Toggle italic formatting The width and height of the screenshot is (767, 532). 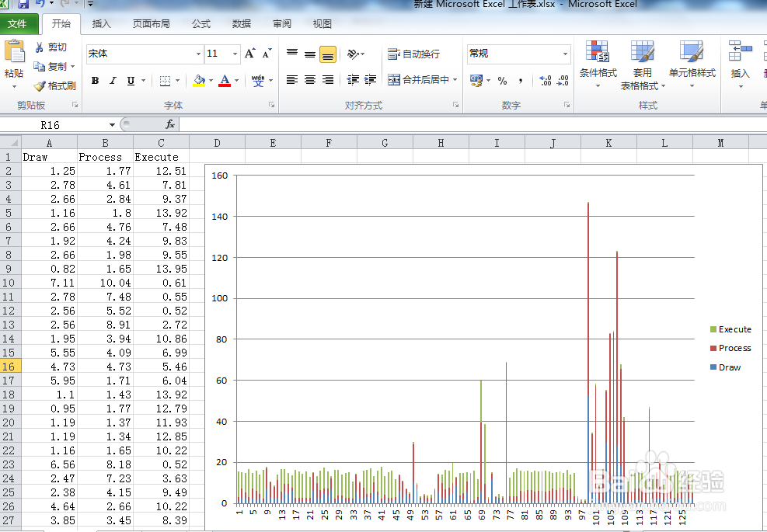point(113,81)
